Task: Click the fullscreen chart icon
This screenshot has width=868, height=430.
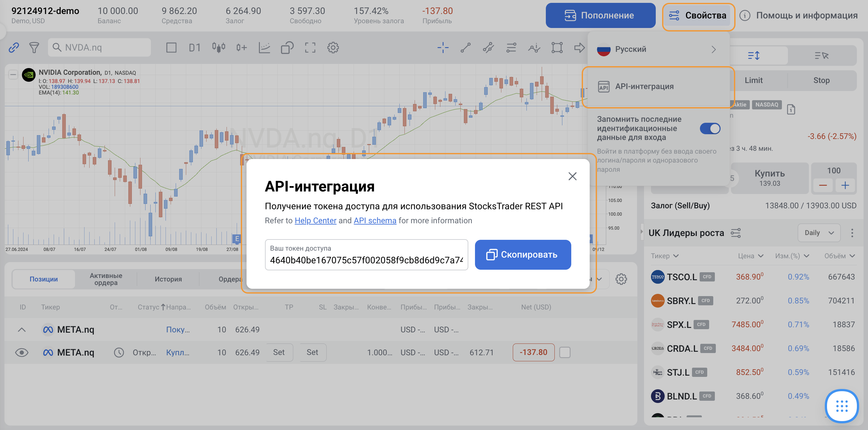Action: click(x=310, y=48)
